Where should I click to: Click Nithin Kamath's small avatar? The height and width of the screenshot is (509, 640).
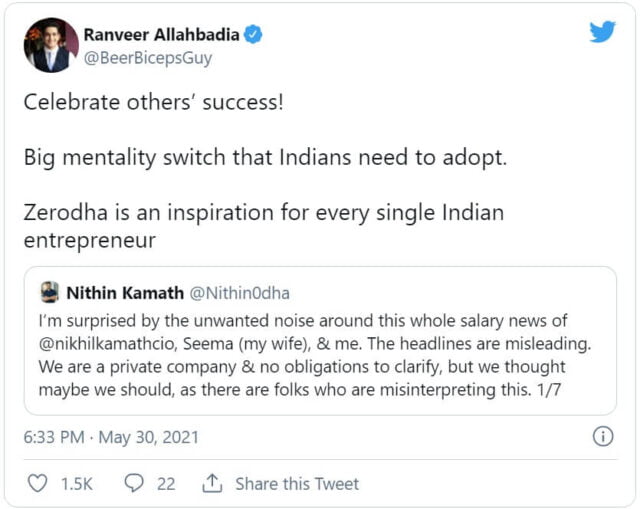coord(49,292)
